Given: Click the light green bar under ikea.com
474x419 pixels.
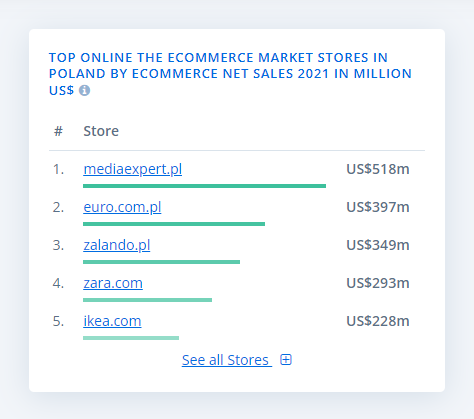Looking at the screenshot, I should tap(131, 338).
